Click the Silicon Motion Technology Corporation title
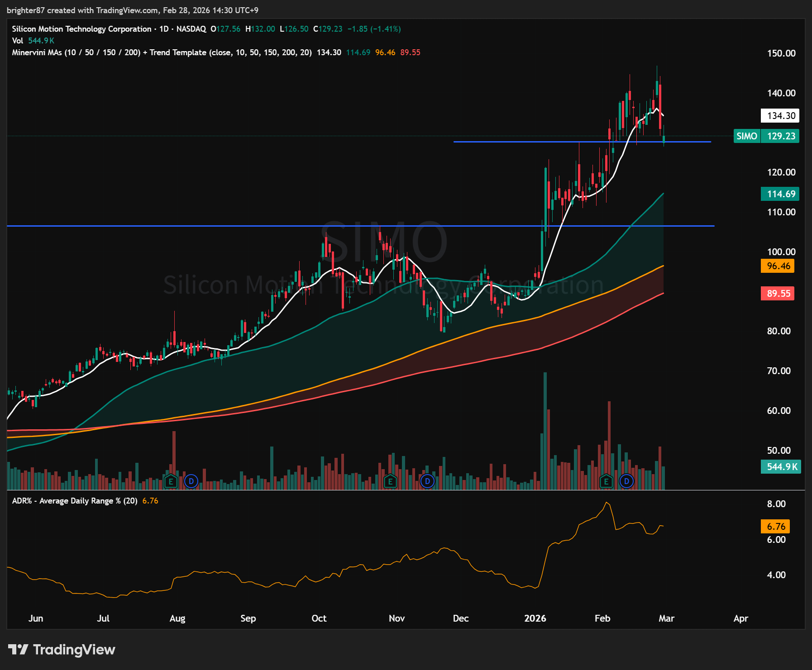 pos(81,29)
